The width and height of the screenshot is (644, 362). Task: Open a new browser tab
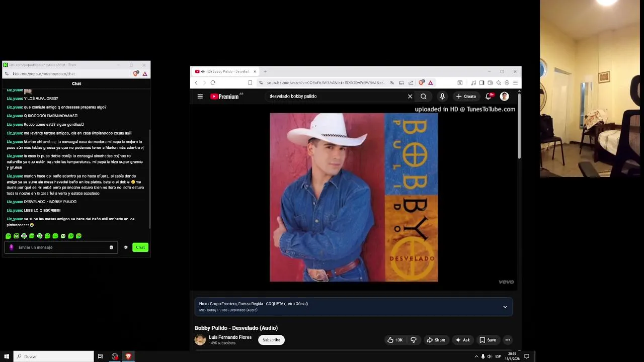tap(265, 71)
